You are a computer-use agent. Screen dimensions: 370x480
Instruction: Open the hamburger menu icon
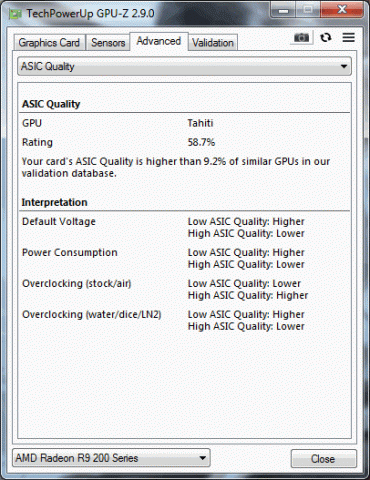pyautogui.click(x=348, y=37)
